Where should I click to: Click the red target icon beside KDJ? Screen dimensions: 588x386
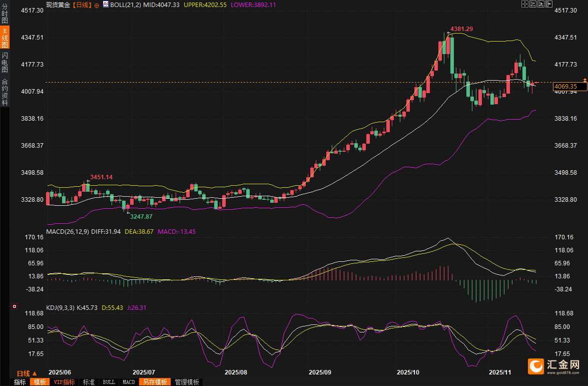[x=15, y=306]
